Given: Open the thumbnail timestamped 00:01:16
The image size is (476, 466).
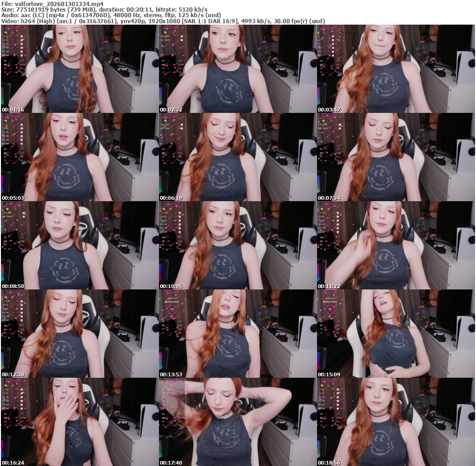Looking at the screenshot, I should (80, 69).
